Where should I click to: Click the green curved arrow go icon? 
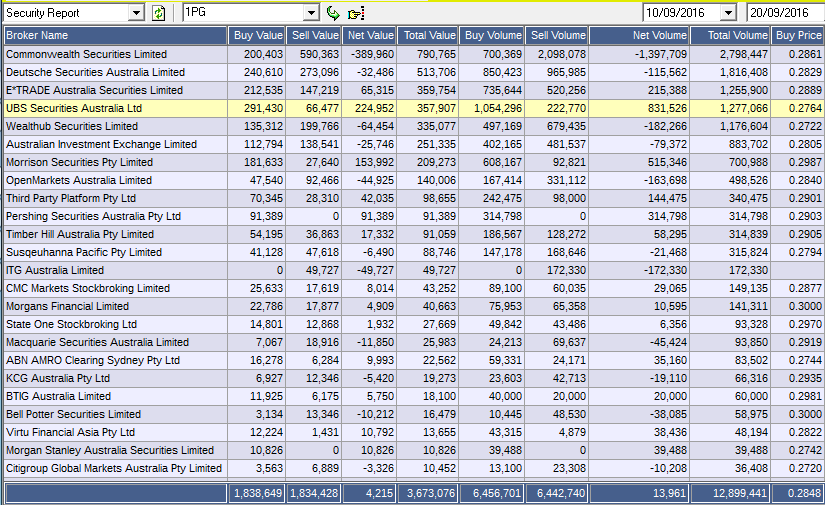coord(333,13)
